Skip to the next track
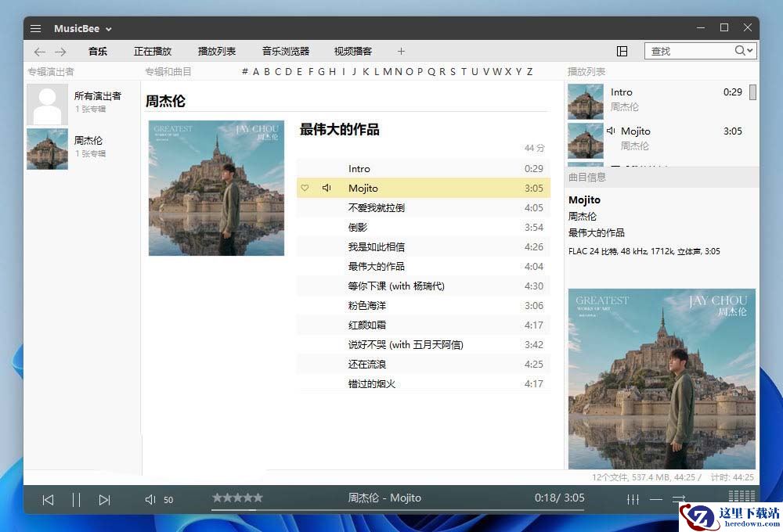 [x=104, y=499]
